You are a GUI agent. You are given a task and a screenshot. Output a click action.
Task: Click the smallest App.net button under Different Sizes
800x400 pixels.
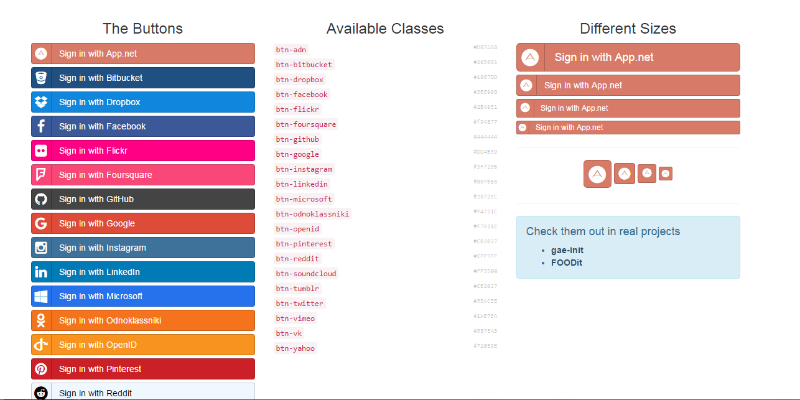pyautogui.click(x=628, y=128)
